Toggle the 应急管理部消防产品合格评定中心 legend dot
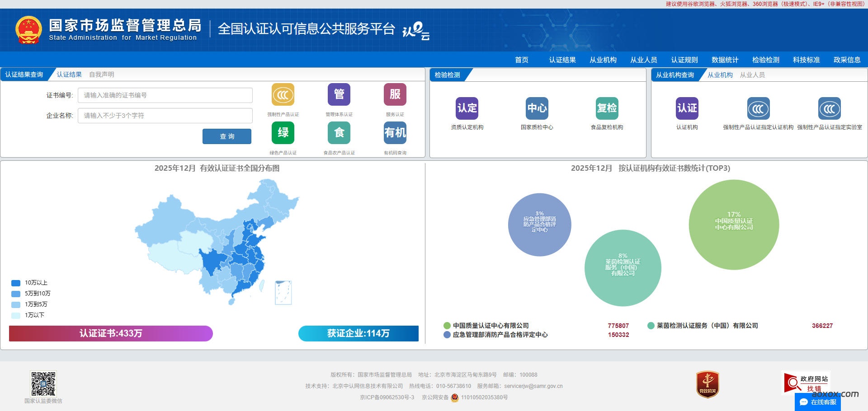Screen dimensions: 868x411 click(448, 335)
